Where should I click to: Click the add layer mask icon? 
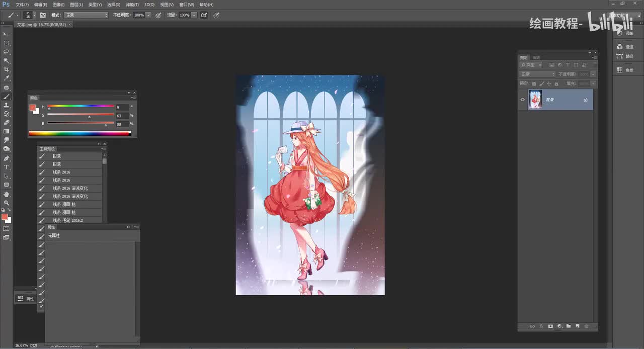[x=550, y=326]
